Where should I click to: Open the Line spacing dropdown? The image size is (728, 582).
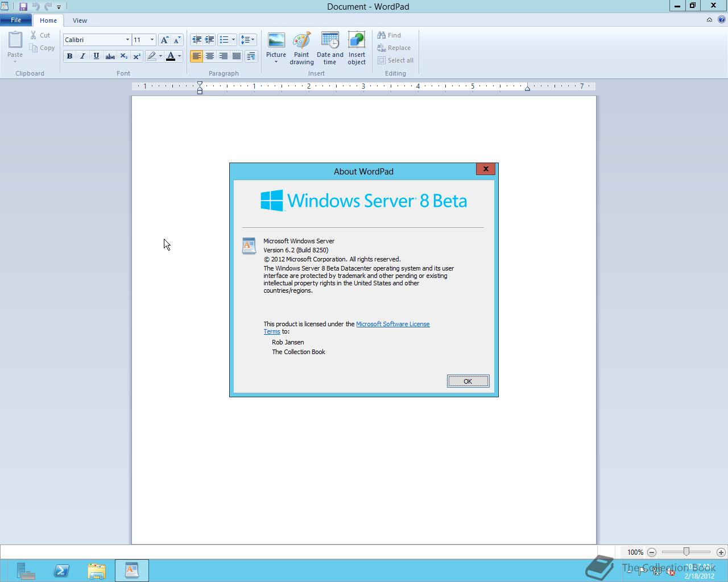click(247, 40)
